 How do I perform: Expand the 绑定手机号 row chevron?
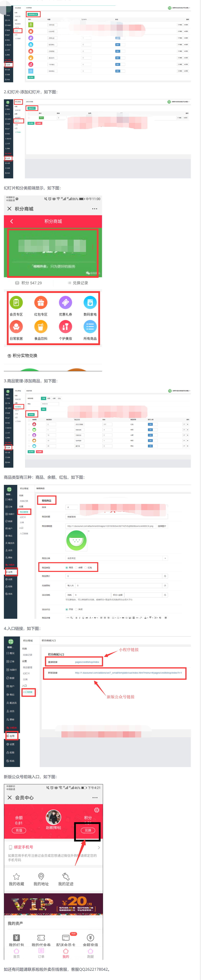(x=99, y=848)
